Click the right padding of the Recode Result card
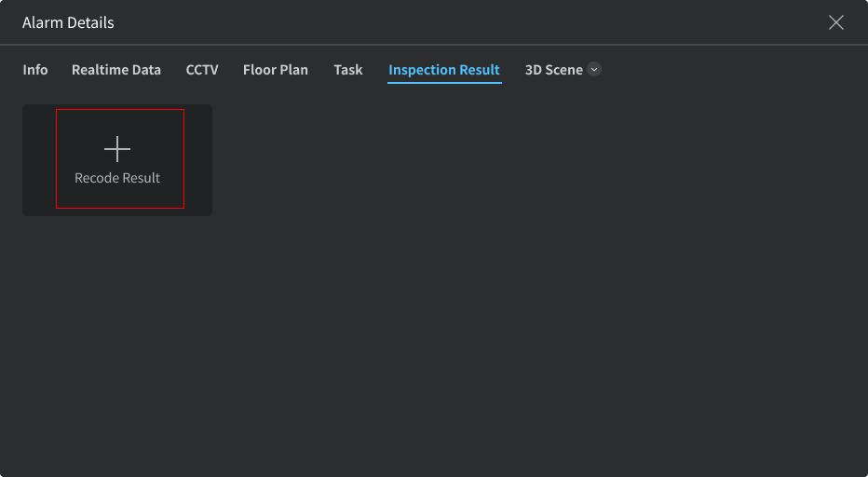The width and height of the screenshot is (868, 477). tap(197, 160)
